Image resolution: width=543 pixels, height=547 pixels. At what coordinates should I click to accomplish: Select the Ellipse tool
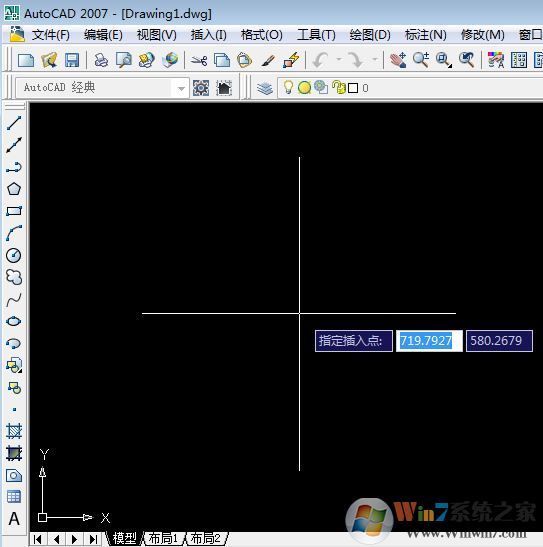click(14, 321)
